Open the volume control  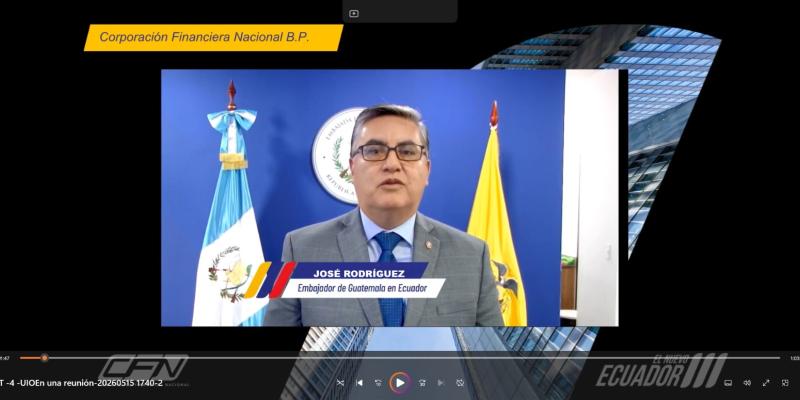747,383
